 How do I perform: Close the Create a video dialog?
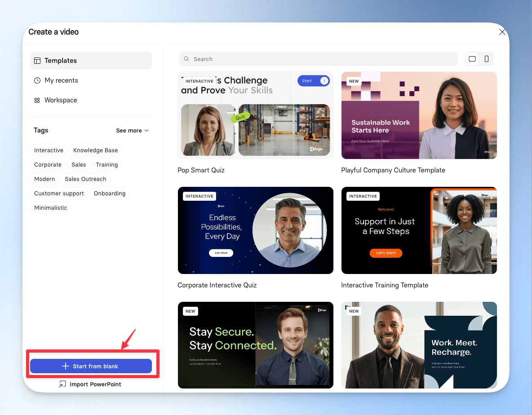click(502, 32)
